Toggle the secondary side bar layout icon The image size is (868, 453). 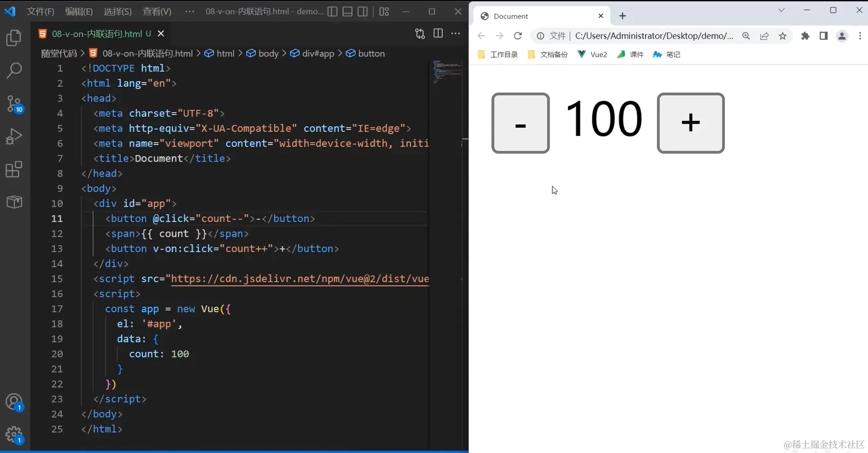click(x=362, y=11)
